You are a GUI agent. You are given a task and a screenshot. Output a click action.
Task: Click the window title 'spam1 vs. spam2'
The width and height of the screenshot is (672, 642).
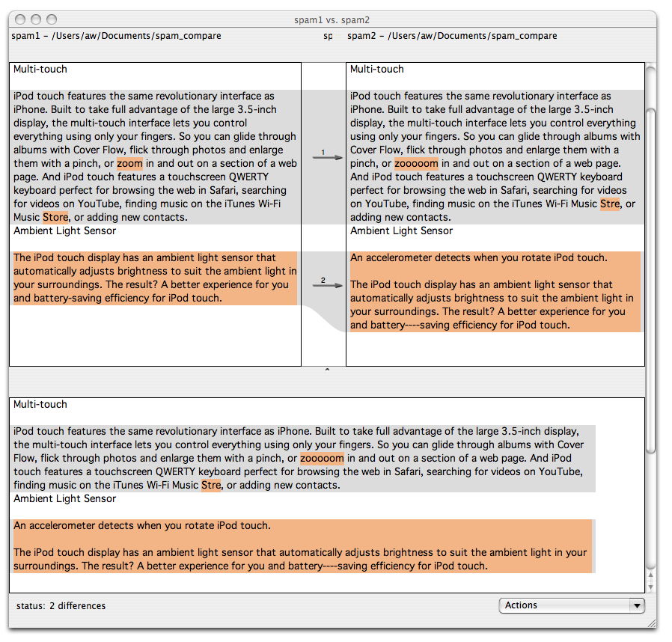(x=332, y=19)
